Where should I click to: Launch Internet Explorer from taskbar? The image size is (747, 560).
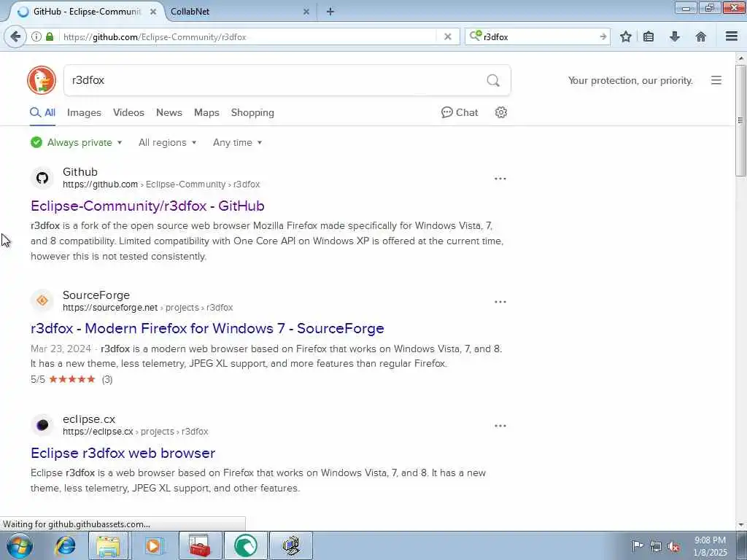coord(65,545)
